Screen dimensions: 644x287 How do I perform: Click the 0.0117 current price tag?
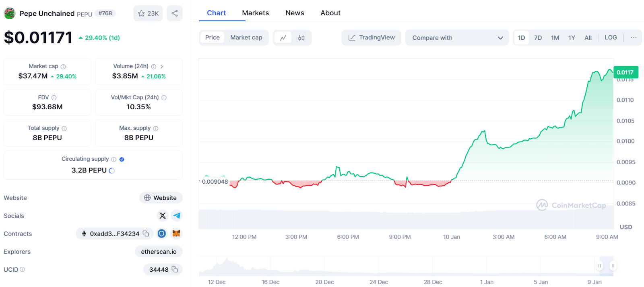pos(625,72)
